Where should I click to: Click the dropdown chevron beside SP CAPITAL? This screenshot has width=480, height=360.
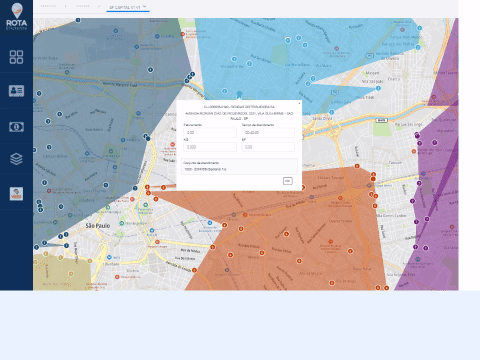145,6
